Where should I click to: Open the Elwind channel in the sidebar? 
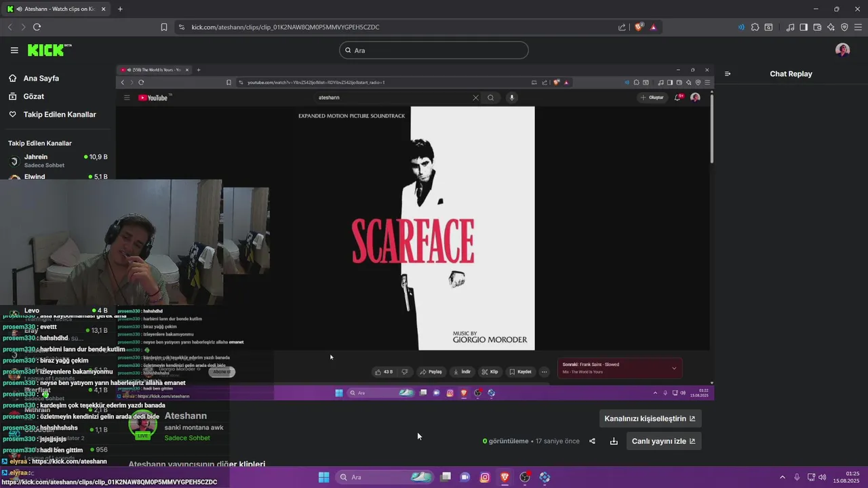(58, 177)
